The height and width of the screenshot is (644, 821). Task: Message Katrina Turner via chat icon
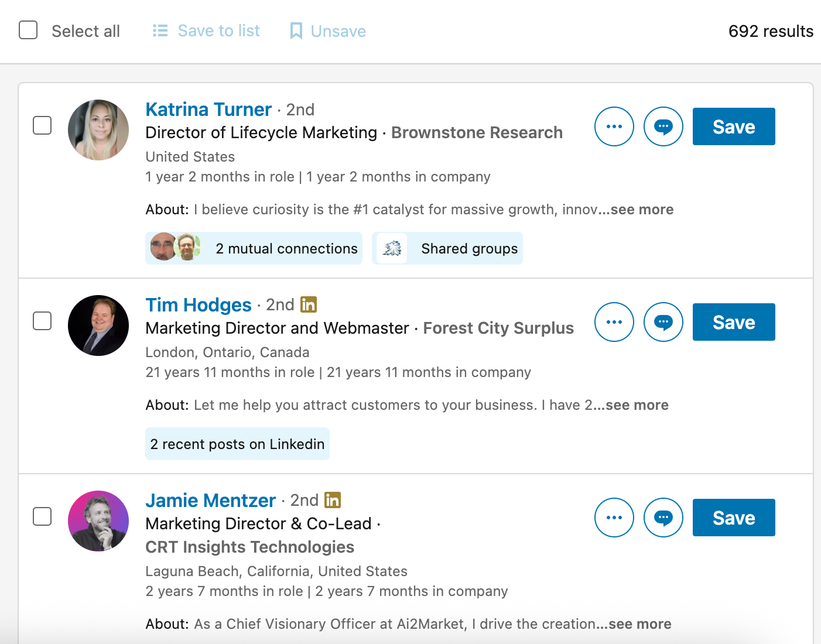click(x=663, y=126)
